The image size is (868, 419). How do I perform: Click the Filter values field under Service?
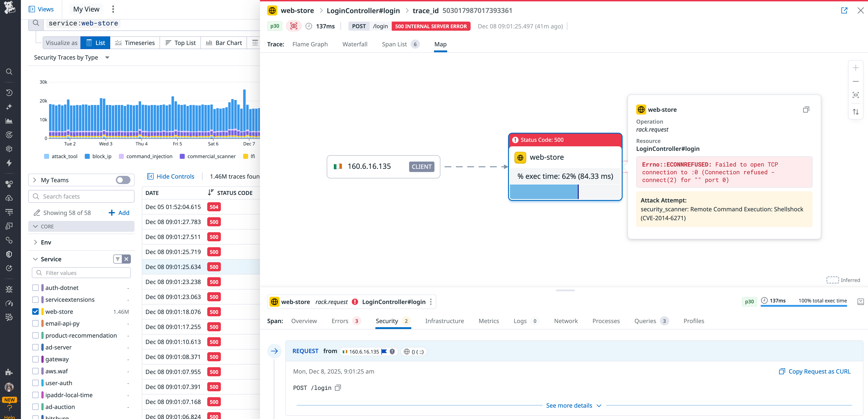81,272
